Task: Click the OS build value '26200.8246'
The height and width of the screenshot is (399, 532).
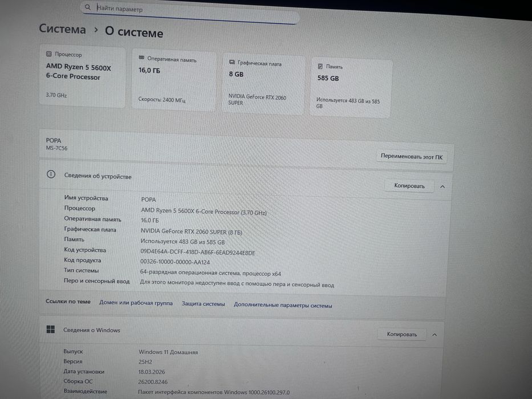Action: point(153,382)
